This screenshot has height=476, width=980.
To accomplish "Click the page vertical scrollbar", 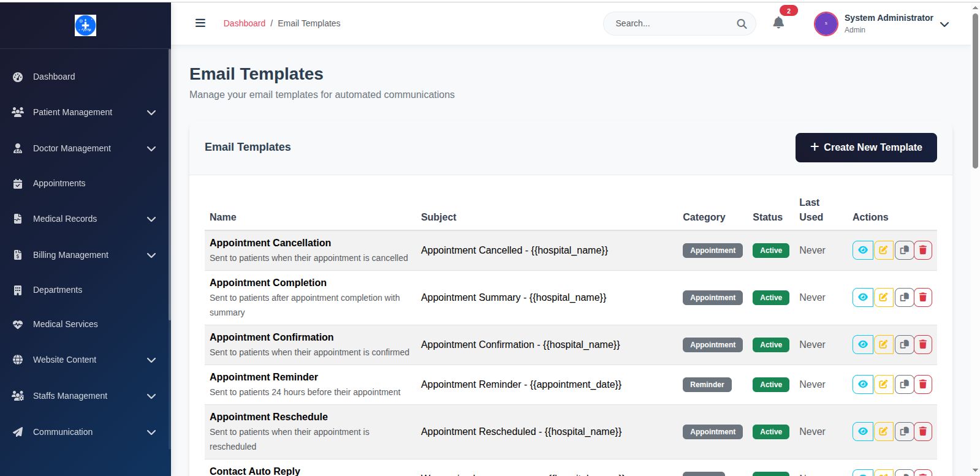I will point(975,92).
